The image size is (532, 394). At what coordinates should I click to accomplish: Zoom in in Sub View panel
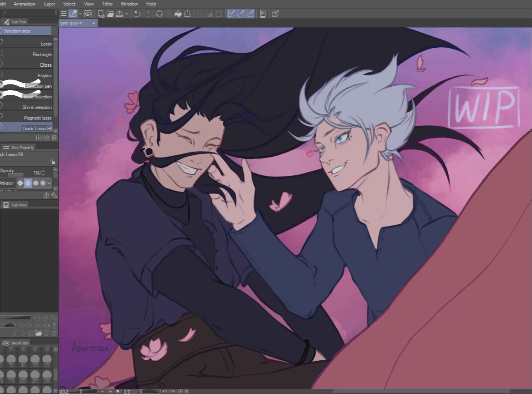tap(45, 318)
